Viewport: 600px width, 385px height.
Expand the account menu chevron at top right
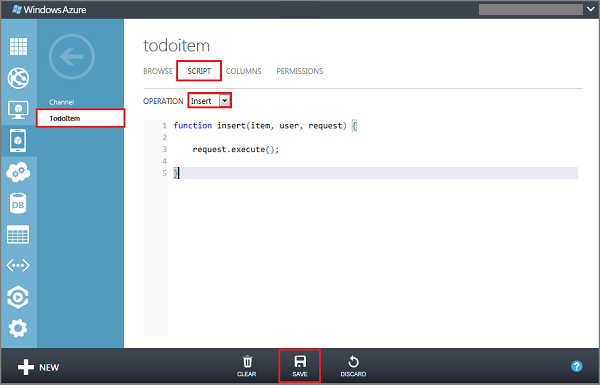(x=590, y=9)
